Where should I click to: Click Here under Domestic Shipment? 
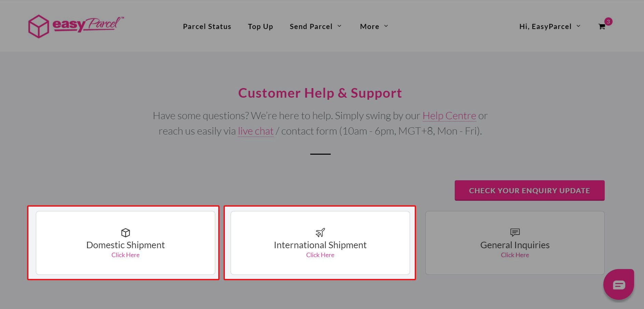pyautogui.click(x=125, y=255)
